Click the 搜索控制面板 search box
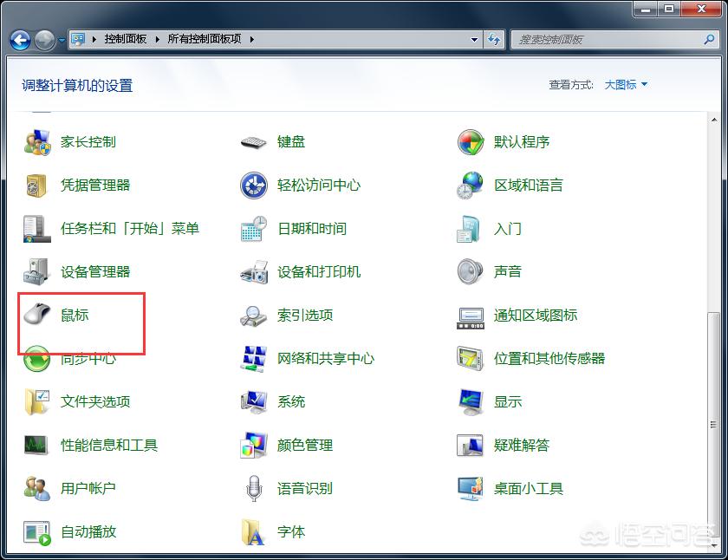Viewport: 728px width, 560px height. tap(614, 40)
